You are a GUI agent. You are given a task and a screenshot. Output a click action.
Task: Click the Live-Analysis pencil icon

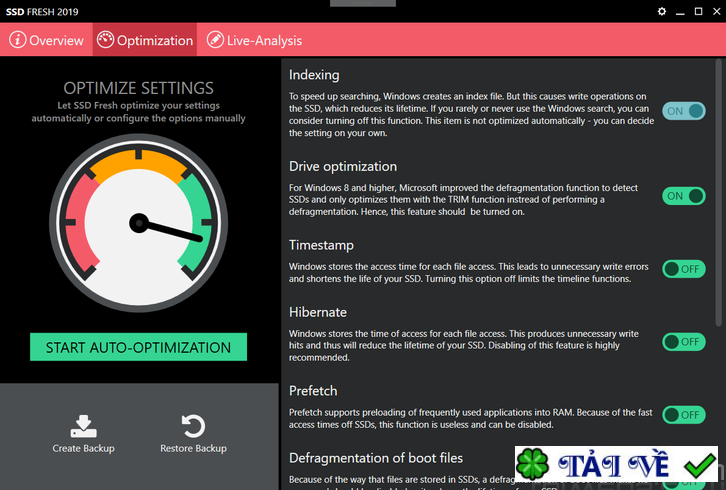(x=215, y=40)
